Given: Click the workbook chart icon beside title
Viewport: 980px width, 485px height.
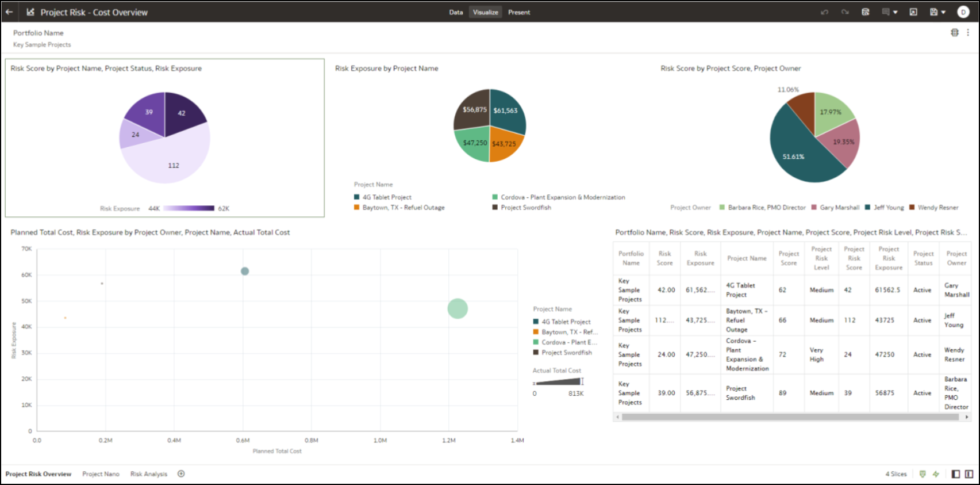Looking at the screenshot, I should click(x=30, y=12).
